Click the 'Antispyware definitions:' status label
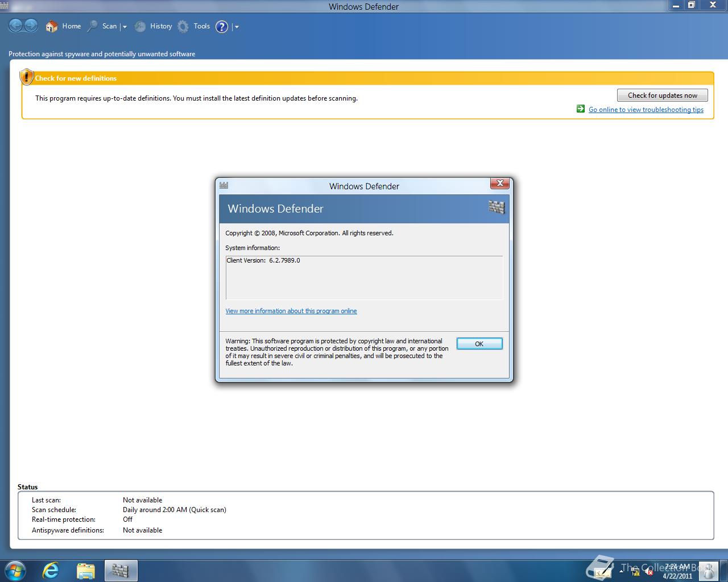The image size is (728, 582). [68, 530]
